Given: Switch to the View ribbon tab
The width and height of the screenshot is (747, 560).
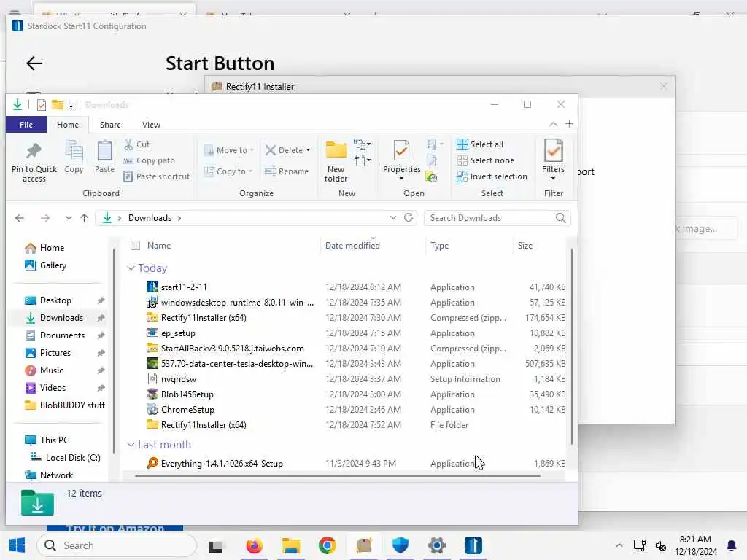Looking at the screenshot, I should (x=151, y=125).
